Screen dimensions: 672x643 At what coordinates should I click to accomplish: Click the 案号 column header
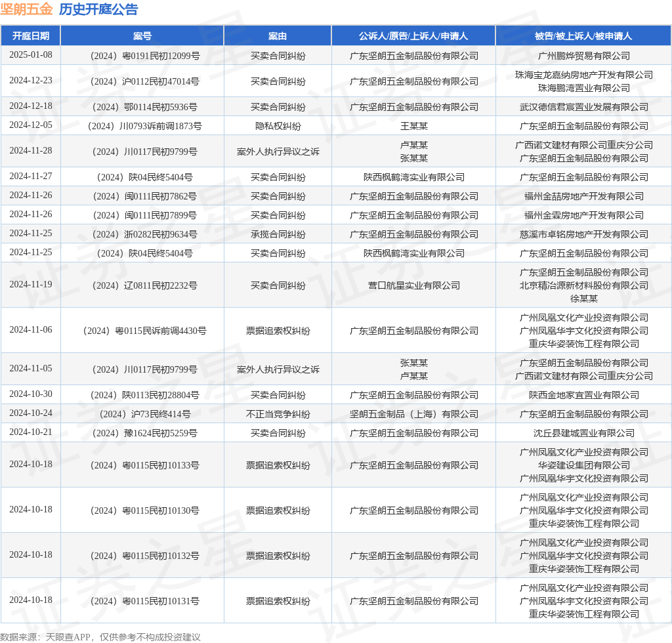click(142, 36)
